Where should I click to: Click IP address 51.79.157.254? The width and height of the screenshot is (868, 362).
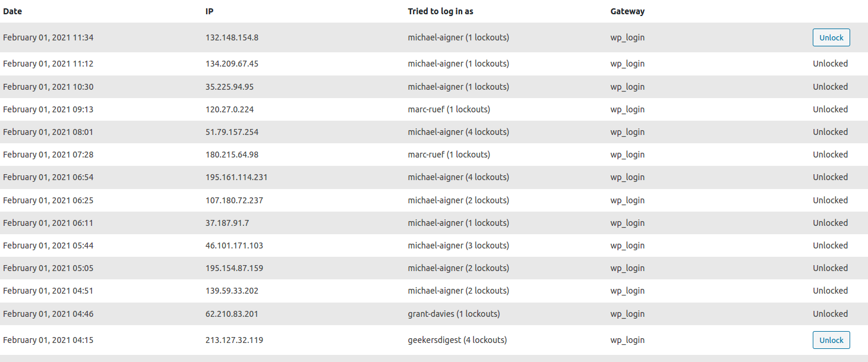[232, 132]
